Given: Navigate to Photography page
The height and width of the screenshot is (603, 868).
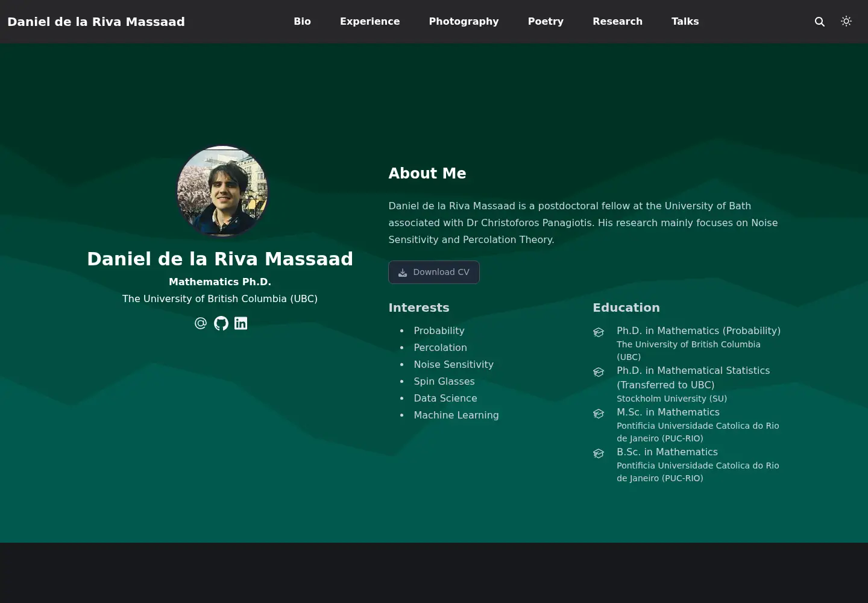Looking at the screenshot, I should point(464,22).
